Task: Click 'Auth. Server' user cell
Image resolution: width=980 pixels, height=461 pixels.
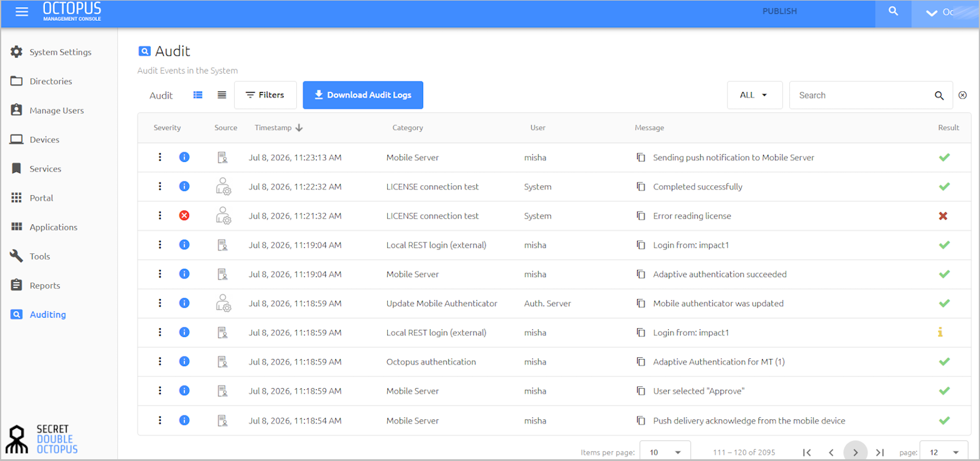Action: click(x=548, y=303)
